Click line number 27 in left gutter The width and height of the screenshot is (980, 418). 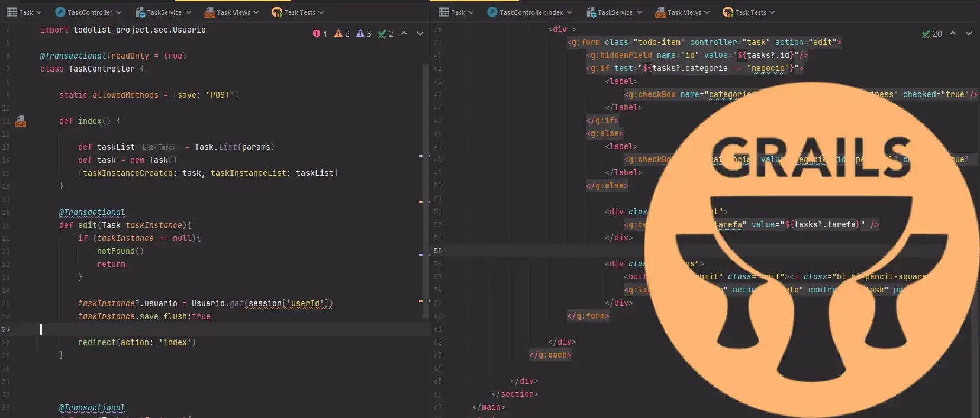coord(6,329)
